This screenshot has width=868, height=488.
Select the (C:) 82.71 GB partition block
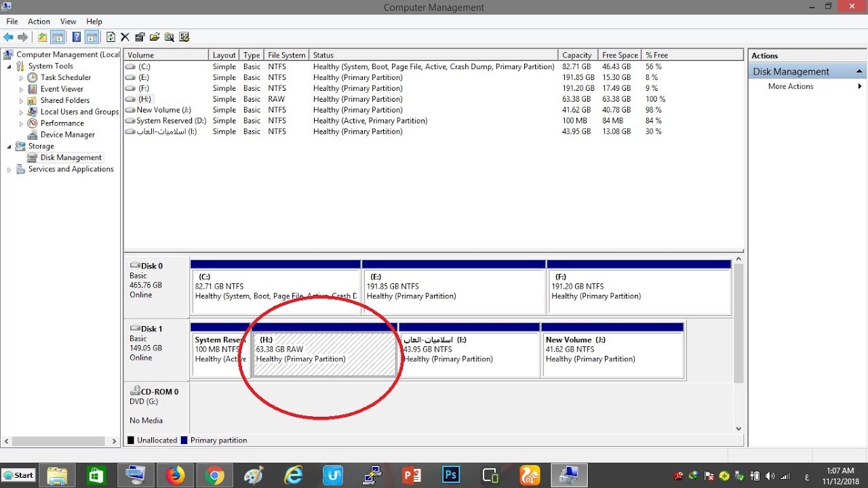click(275, 287)
